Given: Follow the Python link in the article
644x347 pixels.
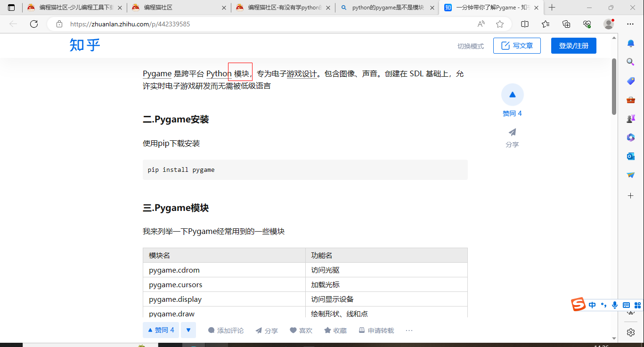Looking at the screenshot, I should tap(219, 73).
